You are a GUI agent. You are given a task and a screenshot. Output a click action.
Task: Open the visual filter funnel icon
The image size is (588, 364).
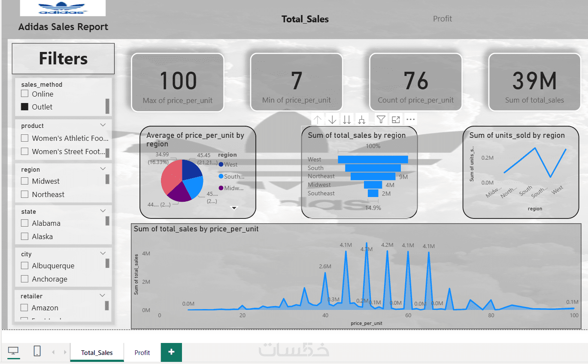point(381,119)
